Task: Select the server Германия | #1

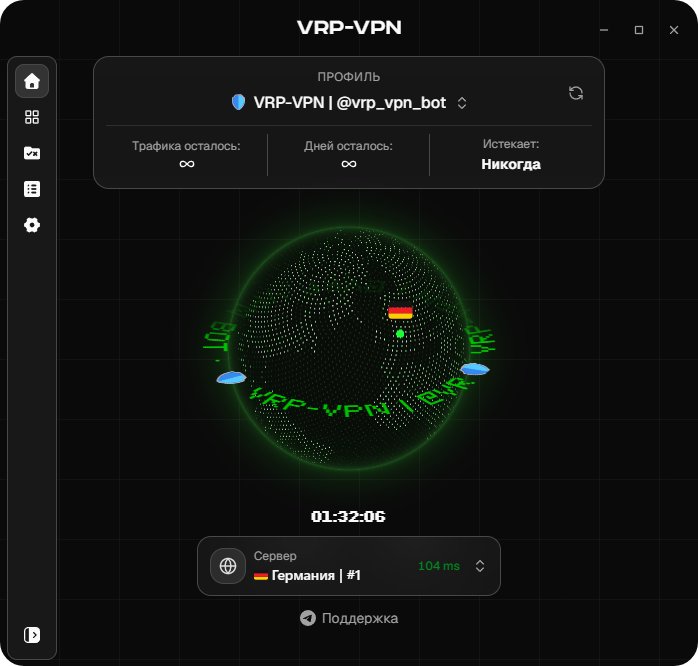Action: point(307,576)
